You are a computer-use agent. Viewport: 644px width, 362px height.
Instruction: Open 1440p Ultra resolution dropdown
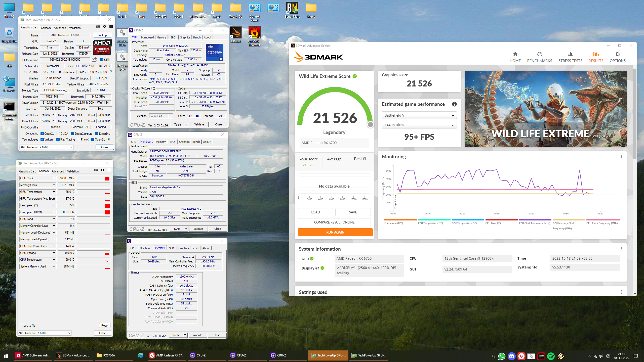tap(419, 125)
